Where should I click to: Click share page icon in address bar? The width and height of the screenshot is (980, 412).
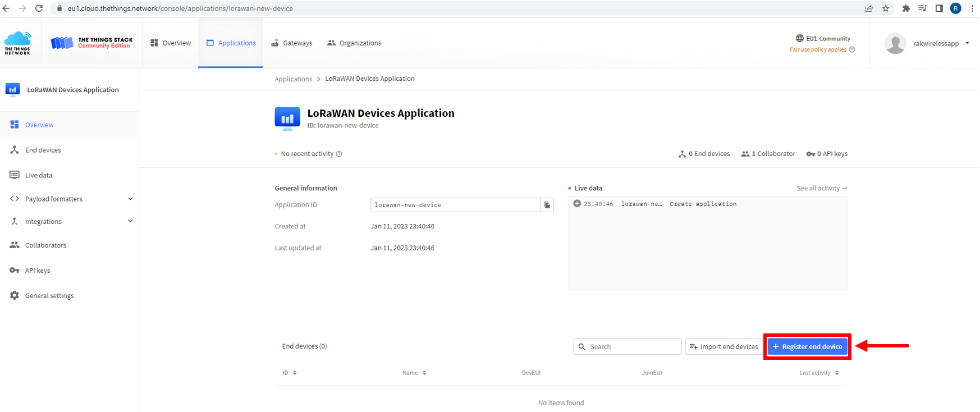pyautogui.click(x=869, y=8)
